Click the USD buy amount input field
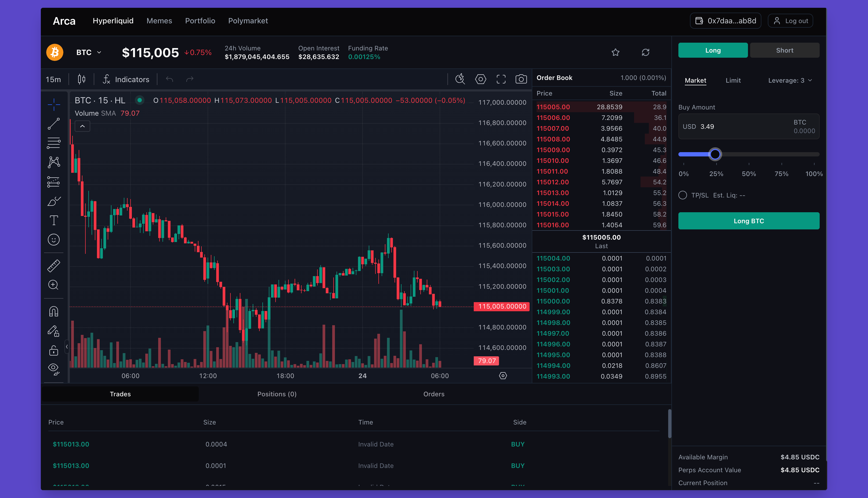868x498 pixels. (749, 127)
